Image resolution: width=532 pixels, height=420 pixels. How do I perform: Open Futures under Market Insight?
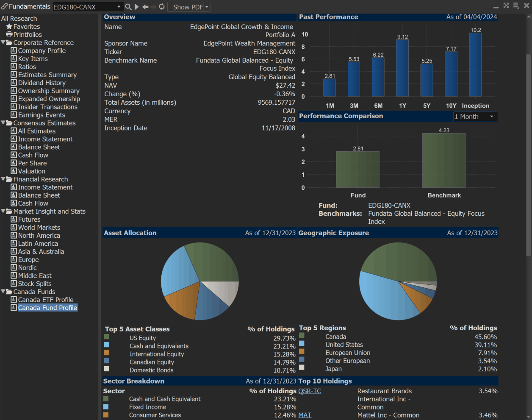coord(29,219)
